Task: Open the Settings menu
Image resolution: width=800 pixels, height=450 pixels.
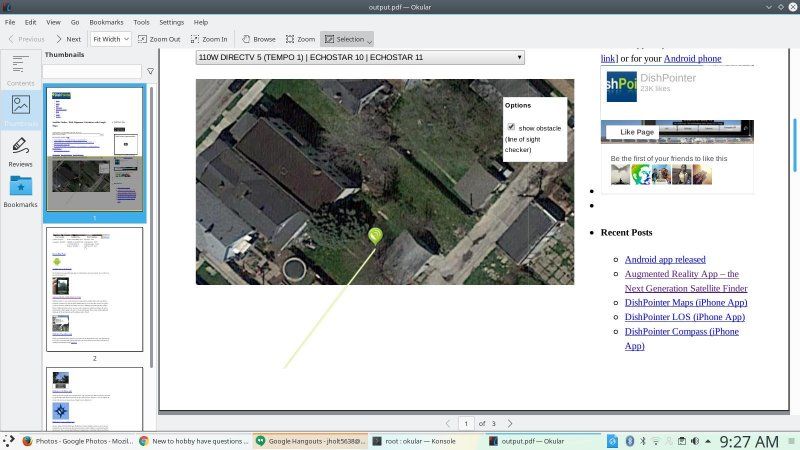Action: click(x=171, y=22)
